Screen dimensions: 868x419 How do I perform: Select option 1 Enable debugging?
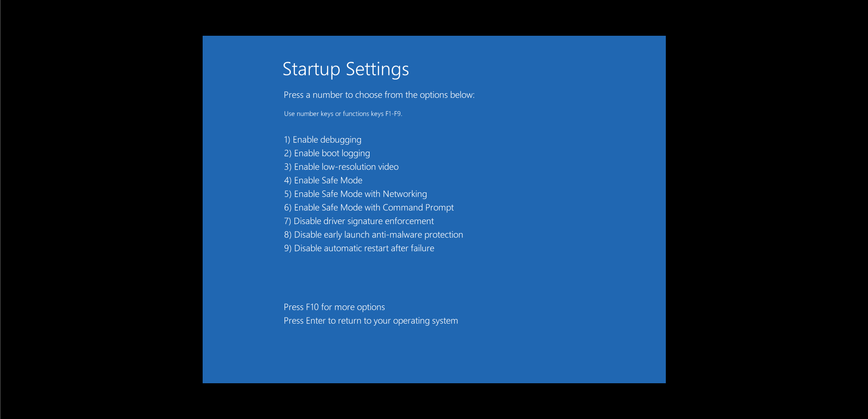coord(323,140)
